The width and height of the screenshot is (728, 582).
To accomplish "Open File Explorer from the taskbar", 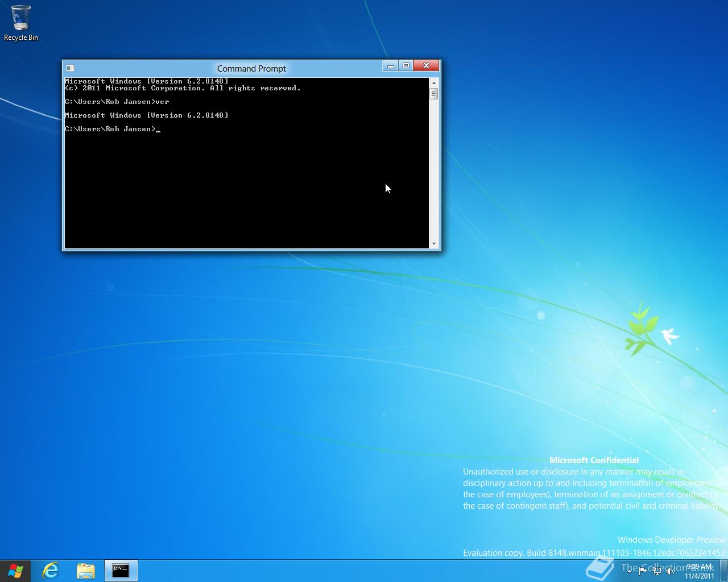I will click(86, 571).
